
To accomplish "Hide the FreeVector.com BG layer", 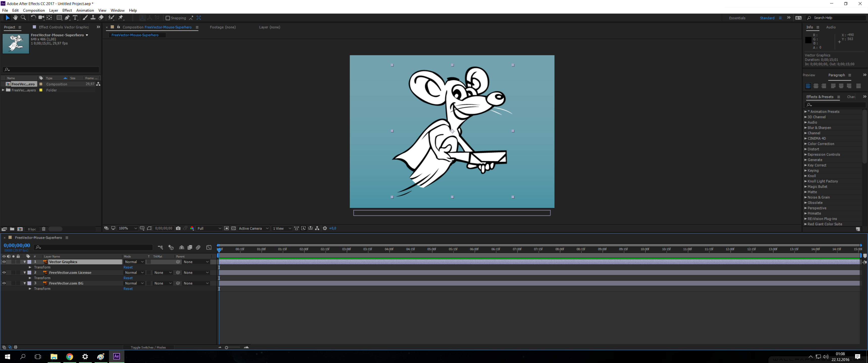I will point(4,284).
